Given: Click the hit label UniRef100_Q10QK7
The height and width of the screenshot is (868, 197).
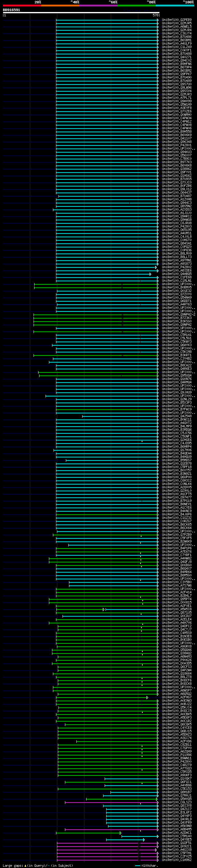Looking at the screenshot, I should pyautogui.click(x=177, y=779).
